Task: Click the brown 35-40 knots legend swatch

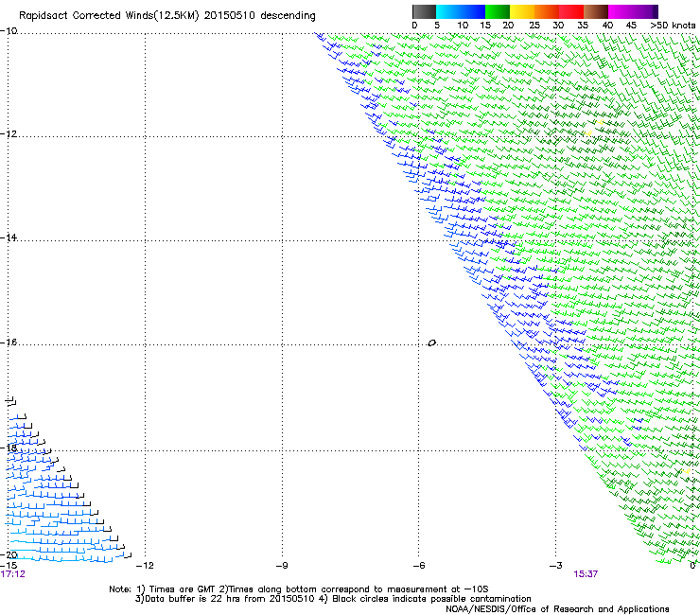Action: (596, 11)
